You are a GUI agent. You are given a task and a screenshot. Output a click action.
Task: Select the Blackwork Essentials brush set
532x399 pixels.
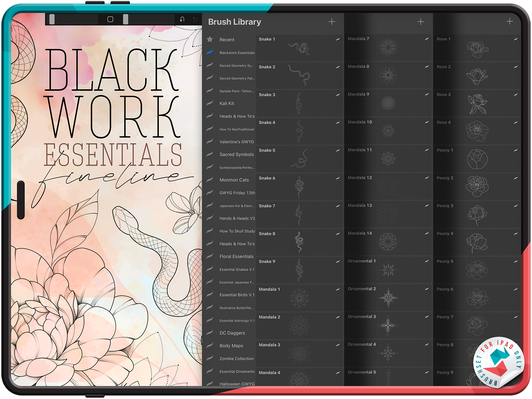pos(231,53)
